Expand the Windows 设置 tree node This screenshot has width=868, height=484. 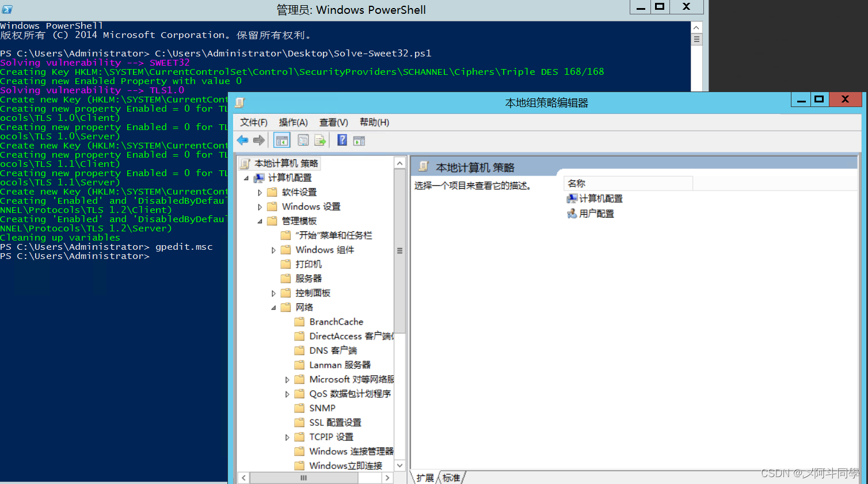(260, 207)
